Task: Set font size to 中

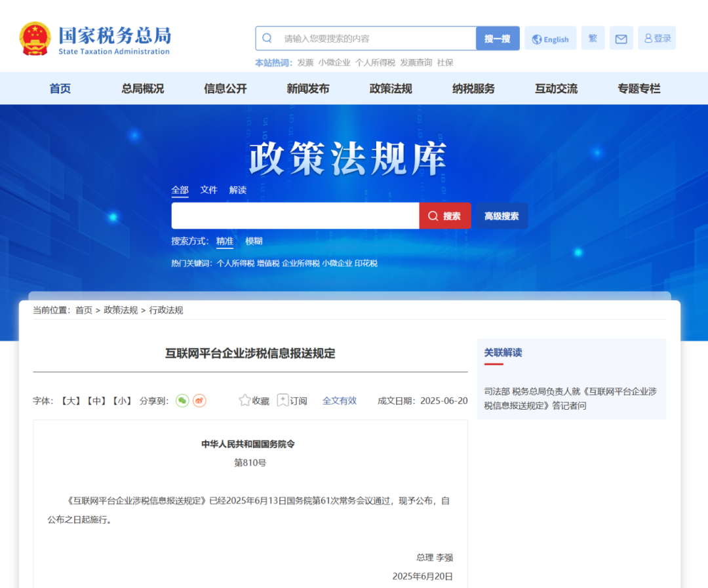Action: 96,401
